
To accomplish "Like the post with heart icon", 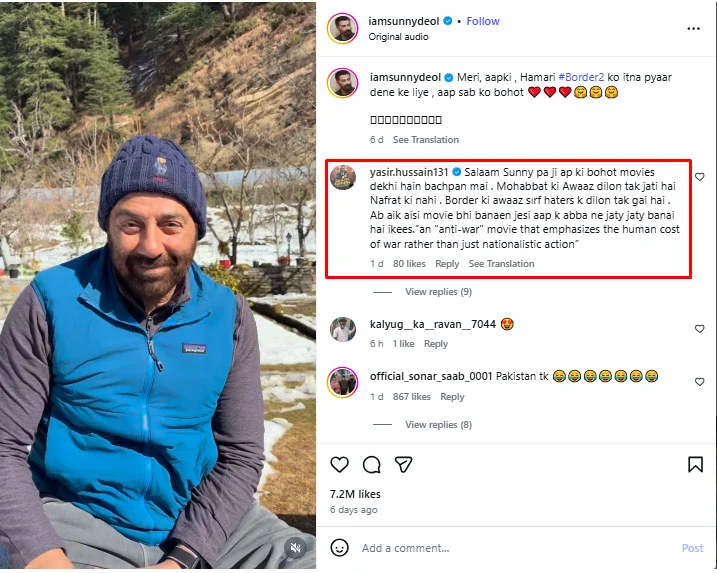I will tap(340, 465).
